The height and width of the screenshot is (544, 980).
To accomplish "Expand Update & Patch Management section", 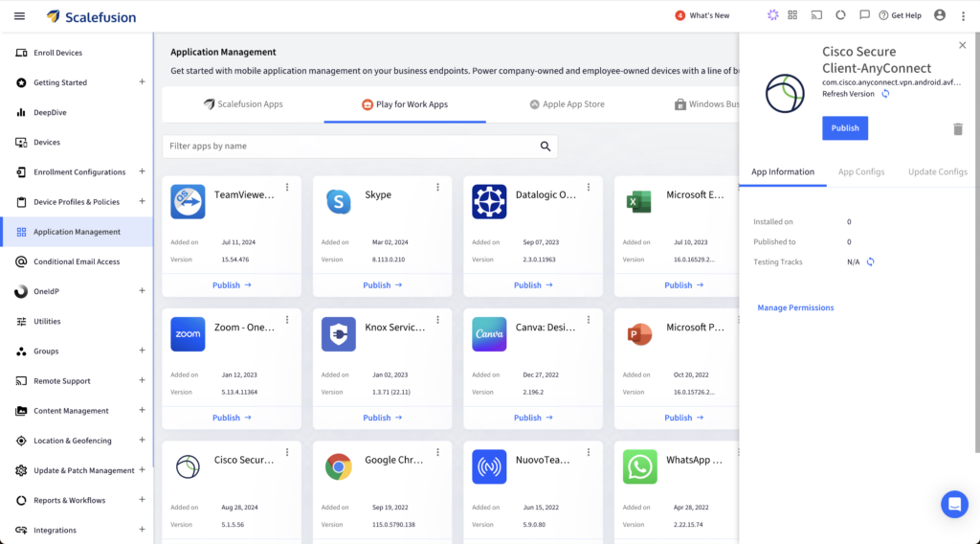I will (142, 469).
